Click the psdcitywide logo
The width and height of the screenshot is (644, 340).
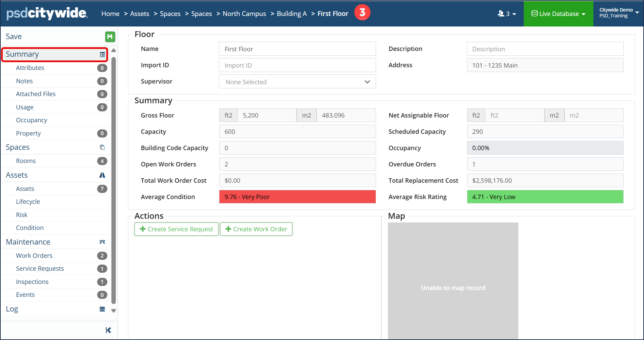coord(47,13)
